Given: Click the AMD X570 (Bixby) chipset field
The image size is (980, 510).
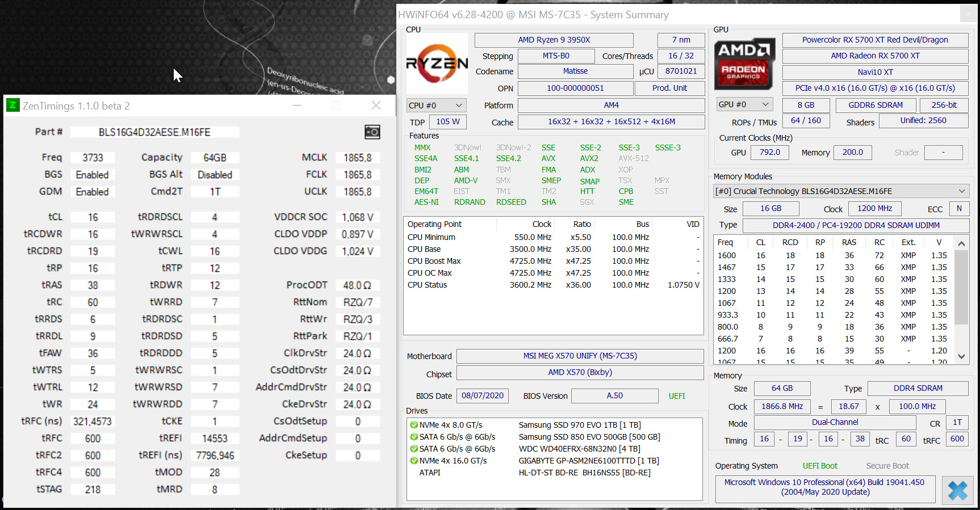Looking at the screenshot, I should click(580, 373).
